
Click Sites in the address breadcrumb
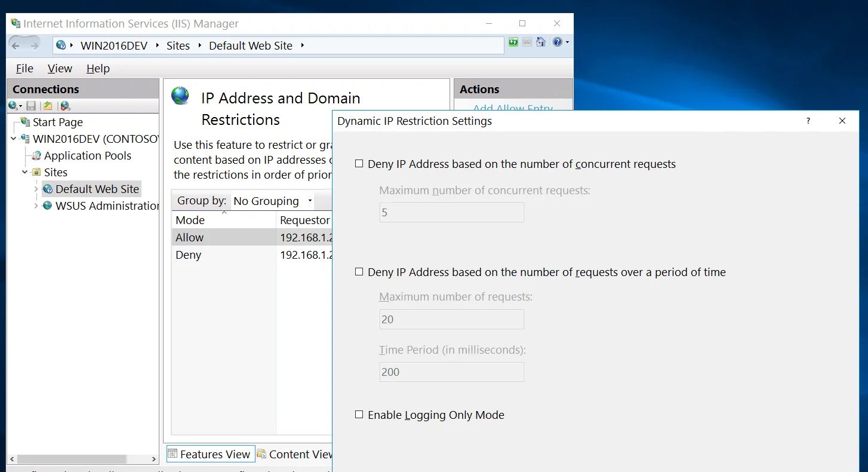tap(178, 45)
